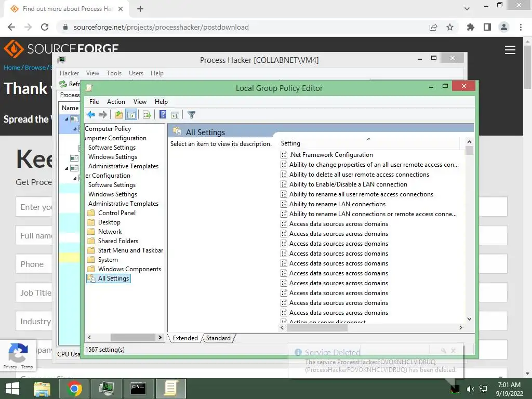The image size is (532, 399).
Task: Toggle the Show/Hide Console Tree icon
Action: point(131,115)
